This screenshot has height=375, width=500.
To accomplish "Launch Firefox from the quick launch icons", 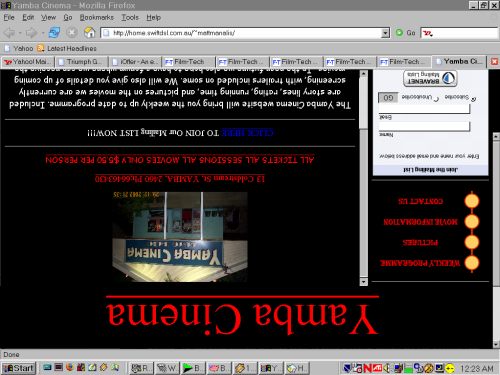I will coord(69,367).
